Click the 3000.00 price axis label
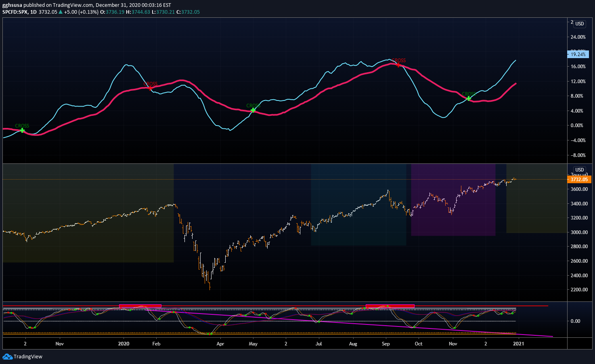This screenshot has width=595, height=364. tap(579, 232)
